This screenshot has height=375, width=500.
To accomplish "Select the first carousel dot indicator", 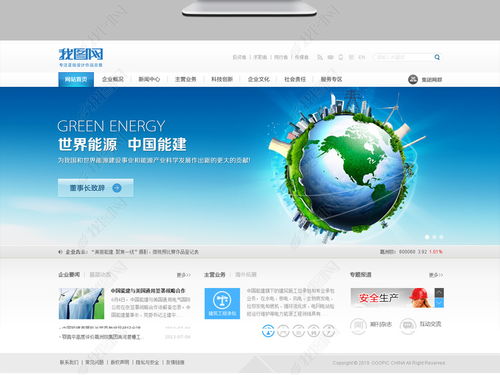I will (x=427, y=237).
